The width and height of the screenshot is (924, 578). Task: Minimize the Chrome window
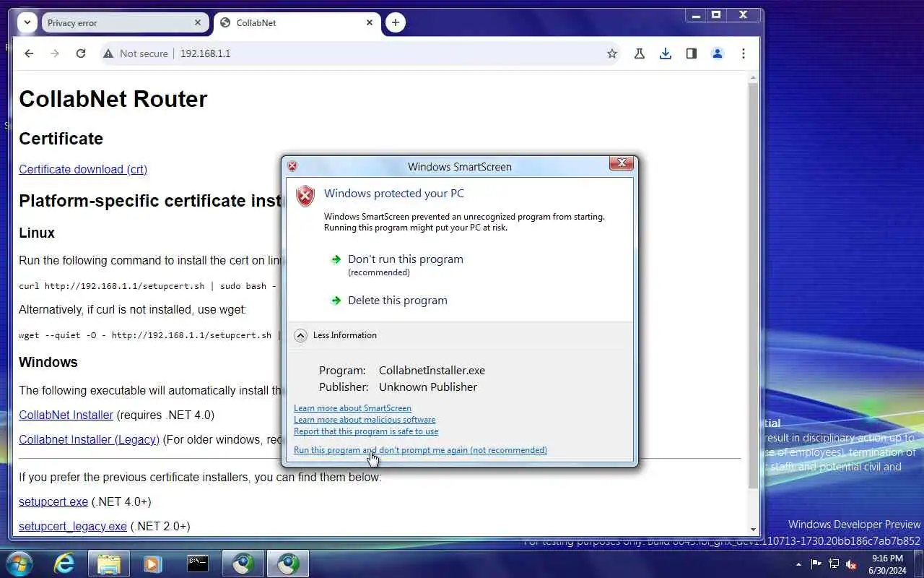pos(696,15)
